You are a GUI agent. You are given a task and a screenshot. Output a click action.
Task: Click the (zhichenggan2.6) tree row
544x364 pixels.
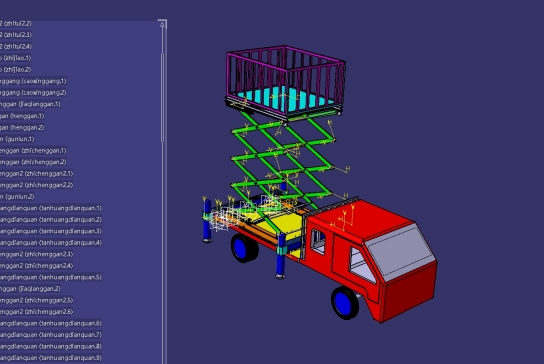[x=37, y=312]
